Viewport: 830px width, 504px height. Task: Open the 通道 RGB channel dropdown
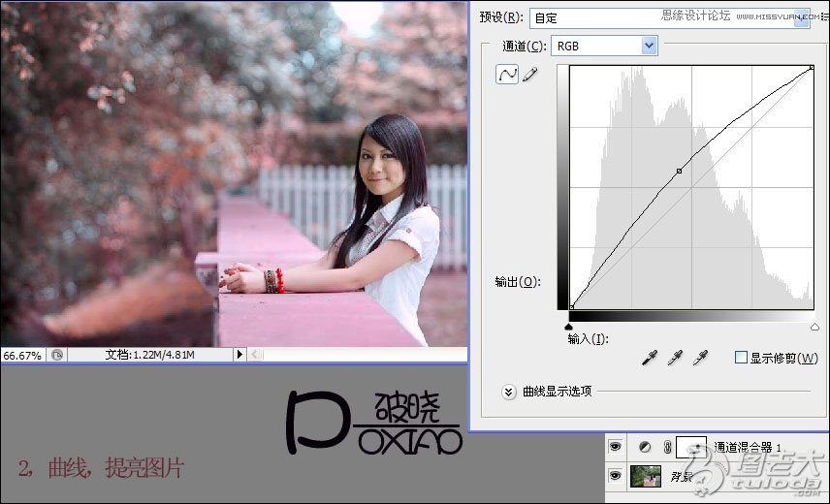pos(649,46)
